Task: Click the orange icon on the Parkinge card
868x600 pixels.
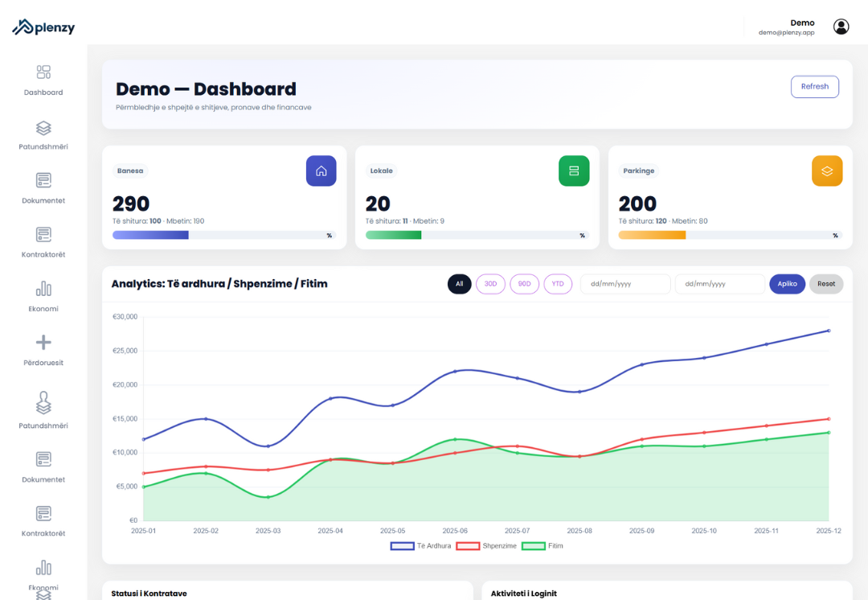Action: coord(827,171)
